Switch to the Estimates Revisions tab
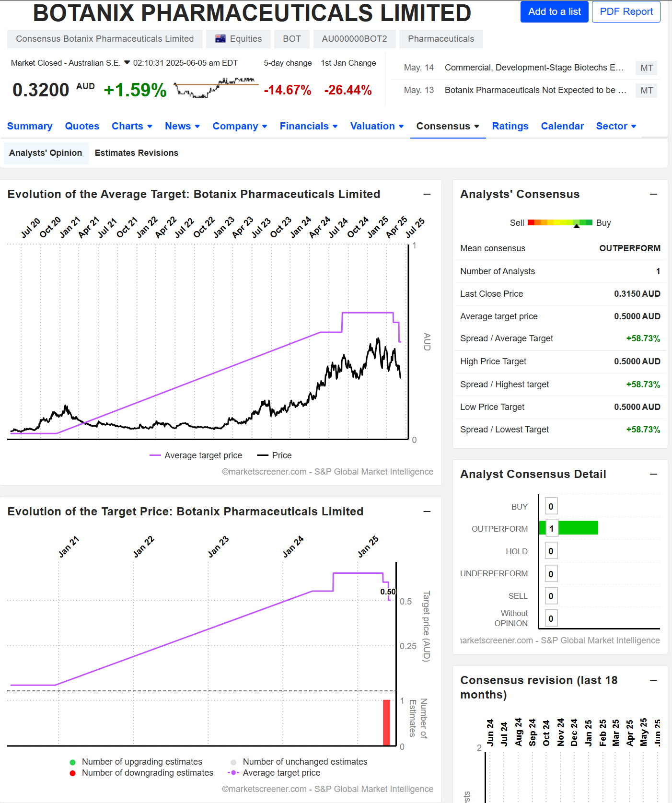Viewport: 672px width, 803px height. (x=136, y=153)
